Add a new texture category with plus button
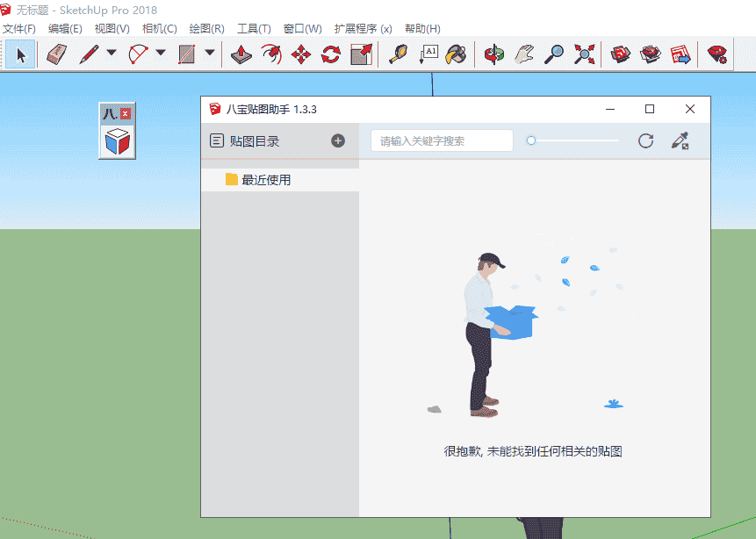 337,140
